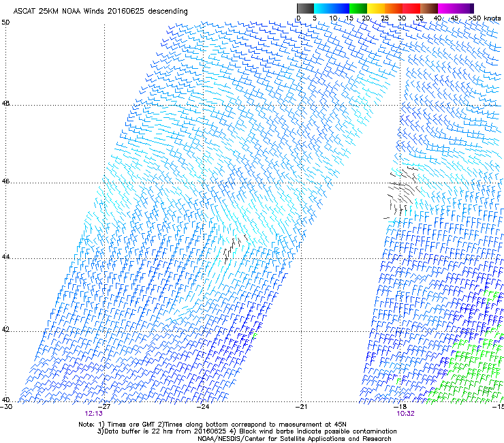Screen dimensions: 504x443
Task: Click the '0' legend scale label
Action: tap(298, 18)
